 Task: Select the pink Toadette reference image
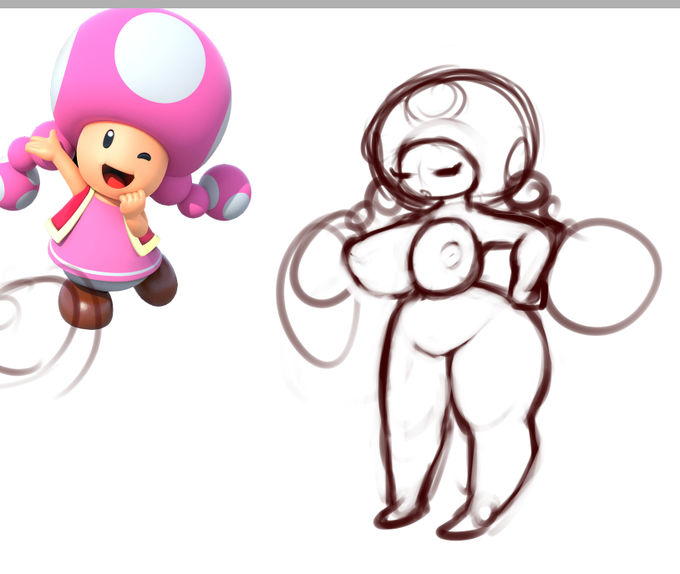(125, 168)
